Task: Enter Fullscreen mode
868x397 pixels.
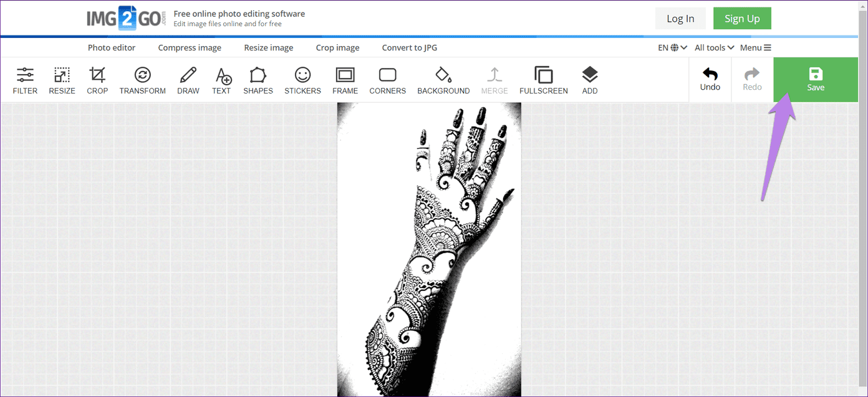Action: pyautogui.click(x=544, y=81)
